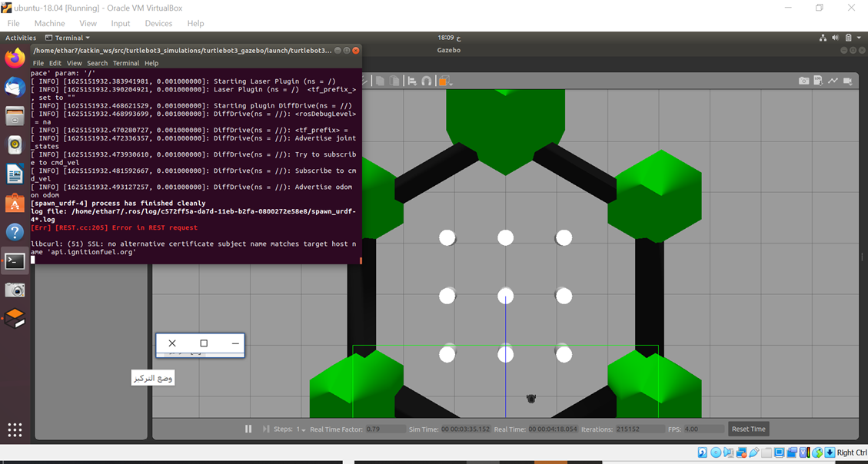Enable the snap tool magnet icon
The width and height of the screenshot is (868, 464).
[x=427, y=79]
